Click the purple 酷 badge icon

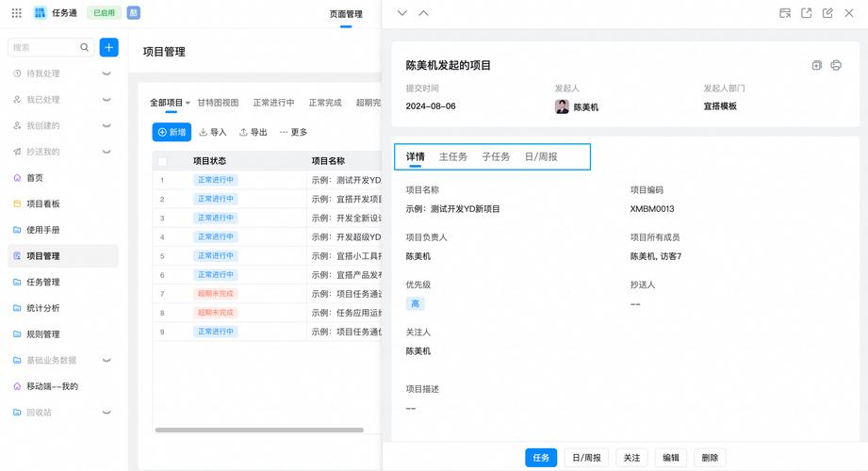(x=134, y=13)
